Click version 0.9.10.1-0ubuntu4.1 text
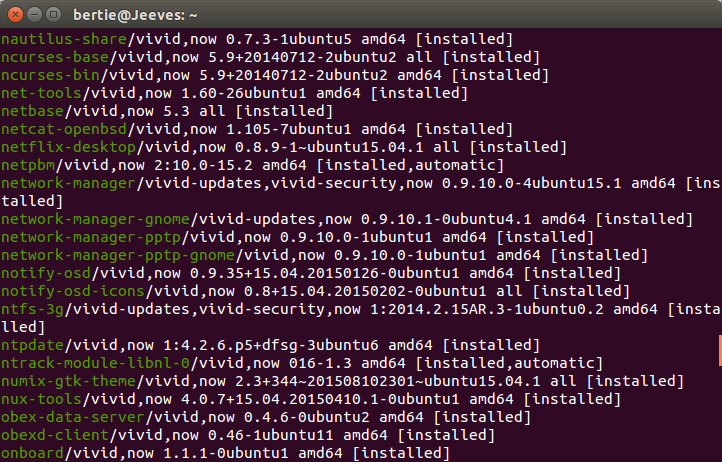Viewport: 722px width, 462px height. [446, 219]
